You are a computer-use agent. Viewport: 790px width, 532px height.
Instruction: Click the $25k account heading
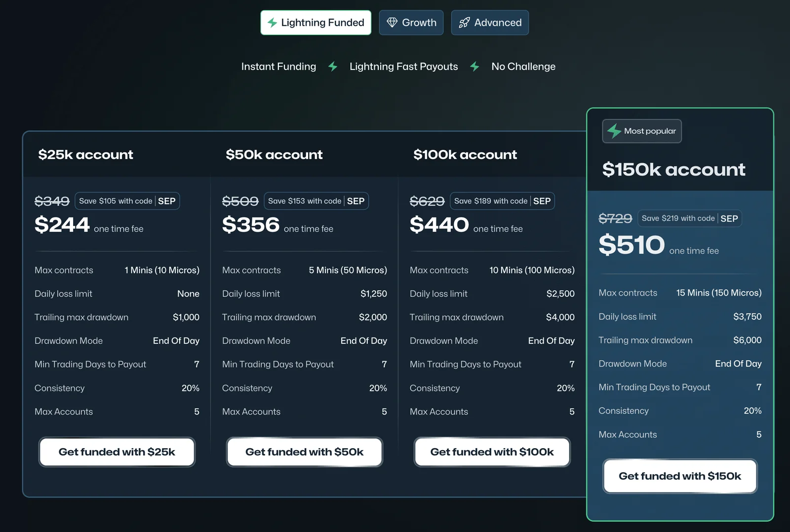pyautogui.click(x=86, y=154)
